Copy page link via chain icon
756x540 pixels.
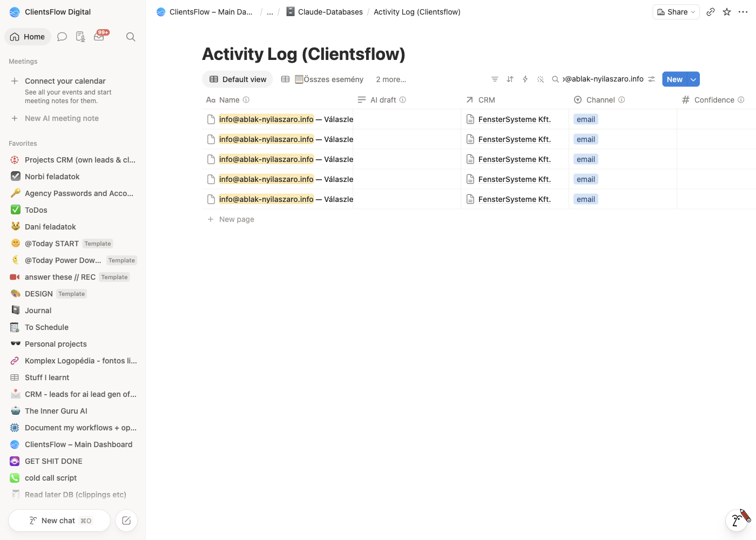pos(711,12)
